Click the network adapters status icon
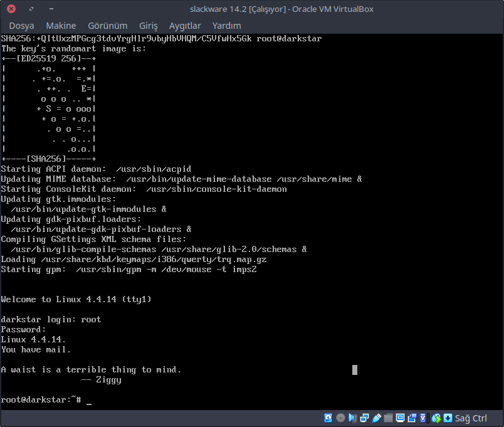 [x=364, y=418]
